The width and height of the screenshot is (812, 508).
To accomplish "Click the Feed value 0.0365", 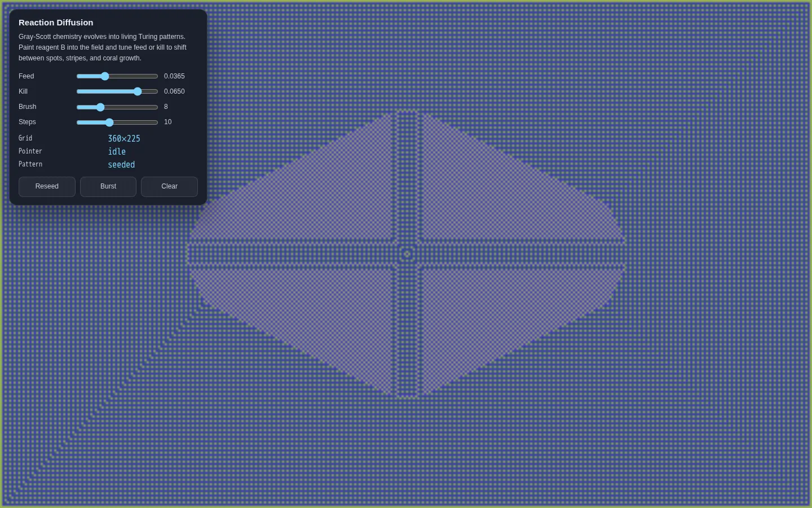I will [x=174, y=76].
